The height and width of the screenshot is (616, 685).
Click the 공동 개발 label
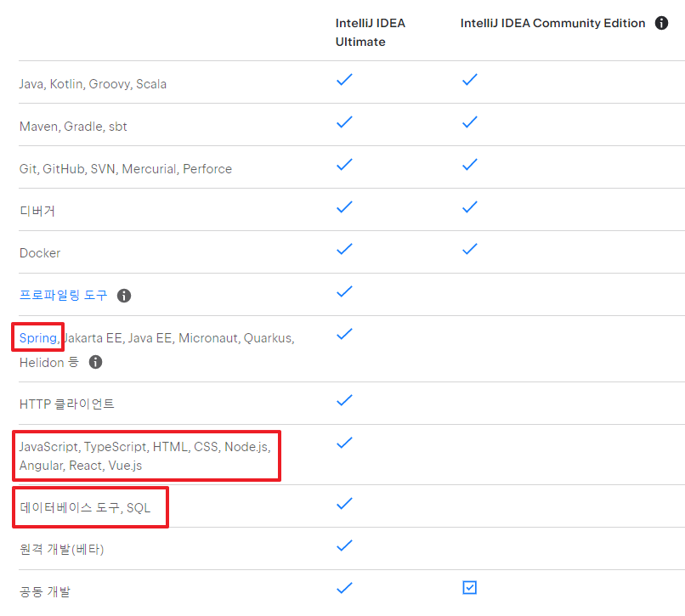coord(44,591)
